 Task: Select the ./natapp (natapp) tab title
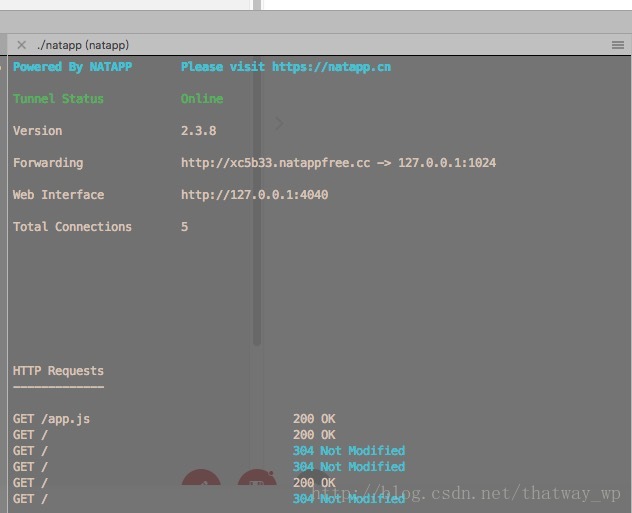point(83,45)
